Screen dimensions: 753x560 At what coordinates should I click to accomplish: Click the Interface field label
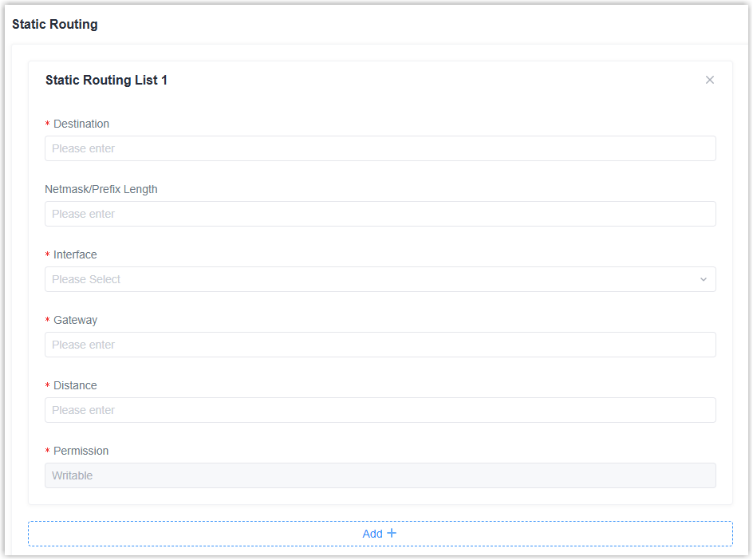[x=75, y=254]
